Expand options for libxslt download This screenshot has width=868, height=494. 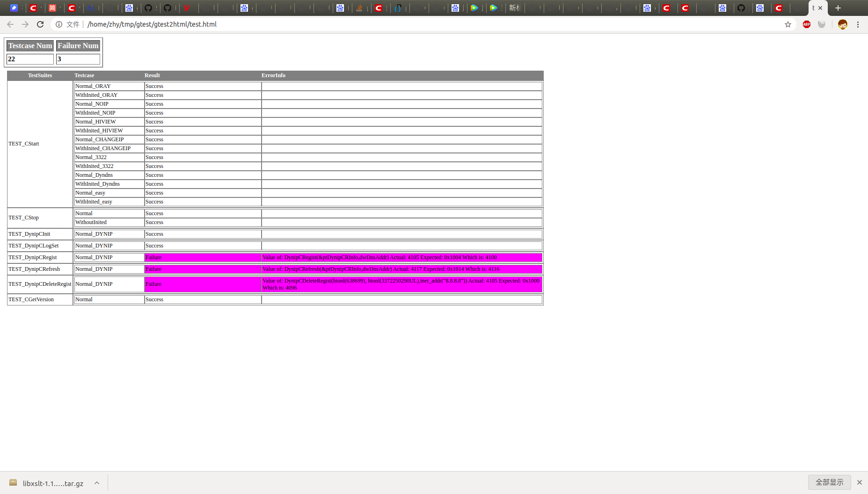click(97, 483)
